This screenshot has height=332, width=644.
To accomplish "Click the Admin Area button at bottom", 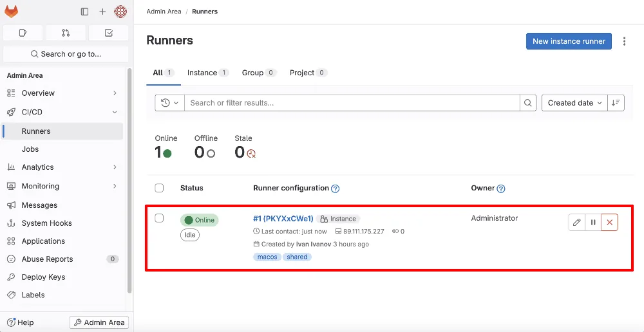I will click(99, 322).
